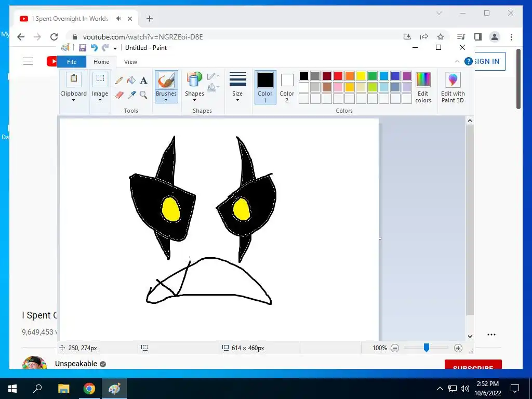Open the File menu in Paint

coord(72,62)
